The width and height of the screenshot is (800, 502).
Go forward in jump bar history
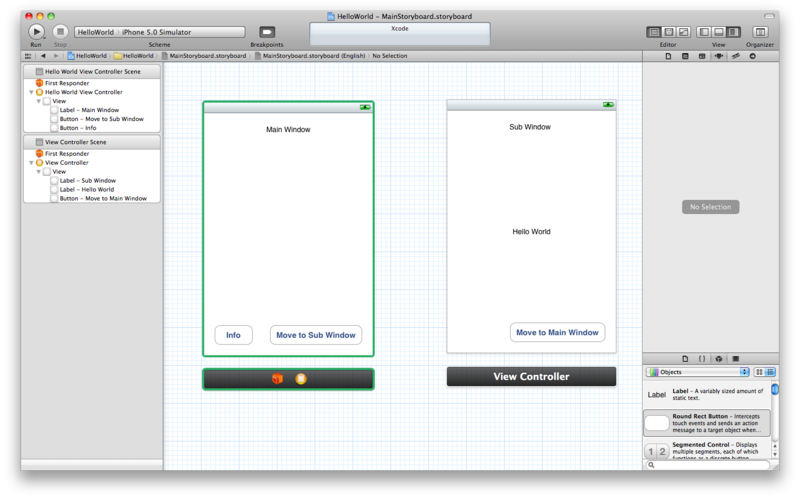click(56, 56)
